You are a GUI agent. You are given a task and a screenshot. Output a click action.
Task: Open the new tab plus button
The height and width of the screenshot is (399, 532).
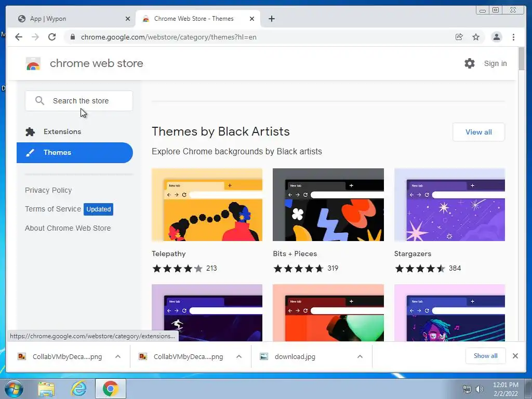271,19
